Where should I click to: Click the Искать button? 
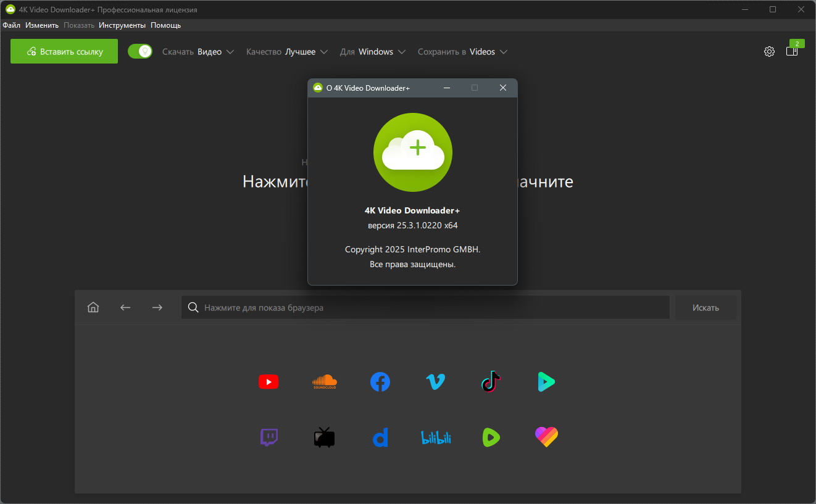pyautogui.click(x=706, y=307)
